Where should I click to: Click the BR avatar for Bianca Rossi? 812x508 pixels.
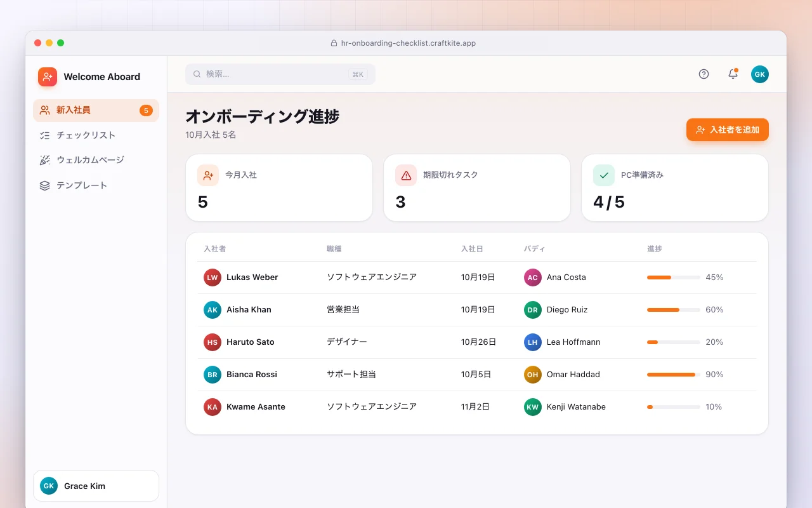tap(213, 375)
